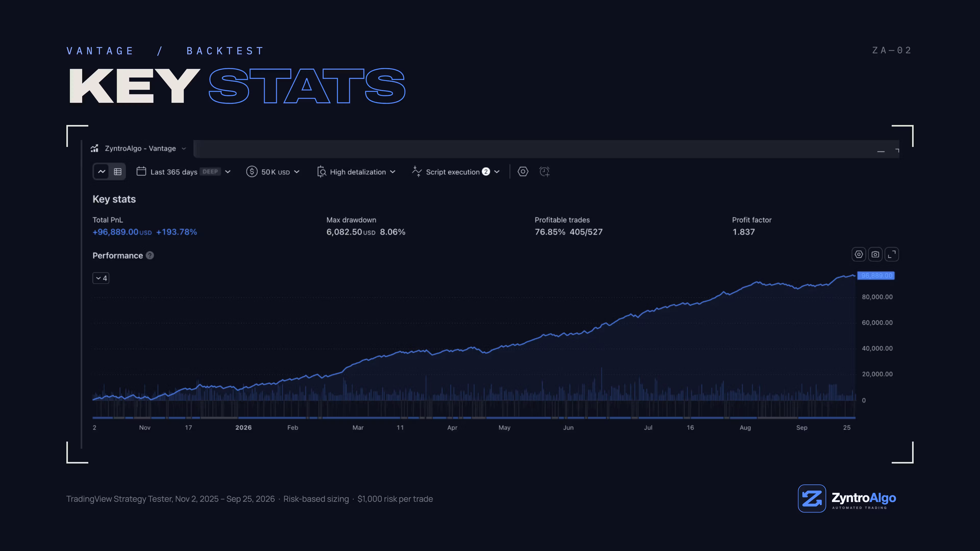This screenshot has width=980, height=551.
Task: Click the Key stats heading
Action: [114, 199]
